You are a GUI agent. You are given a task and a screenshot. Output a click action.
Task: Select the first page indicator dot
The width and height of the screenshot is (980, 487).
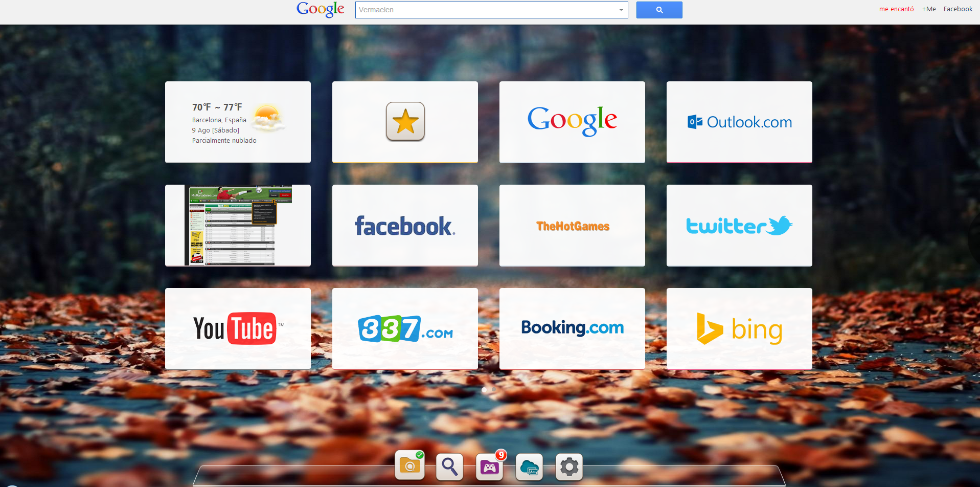click(x=484, y=390)
